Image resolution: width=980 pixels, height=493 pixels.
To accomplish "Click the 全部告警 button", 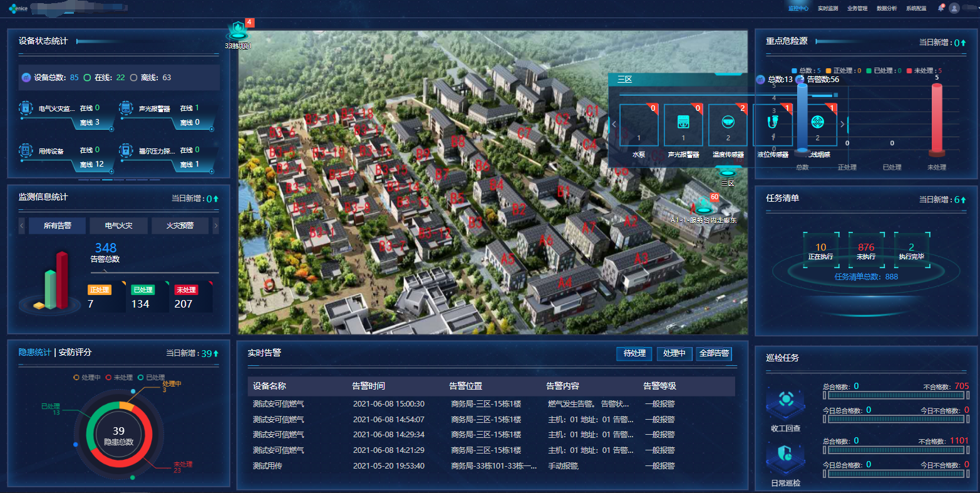I will click(714, 353).
